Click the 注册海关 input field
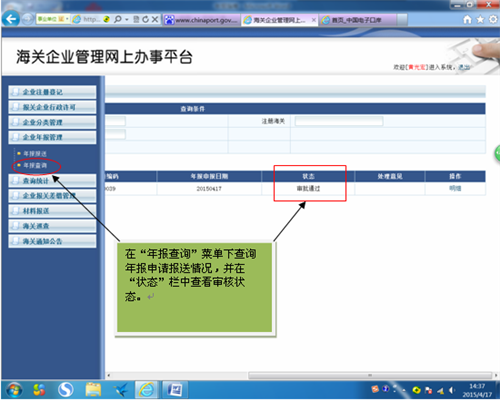Viewport: 500px width, 400px height. pyautogui.click(x=339, y=121)
